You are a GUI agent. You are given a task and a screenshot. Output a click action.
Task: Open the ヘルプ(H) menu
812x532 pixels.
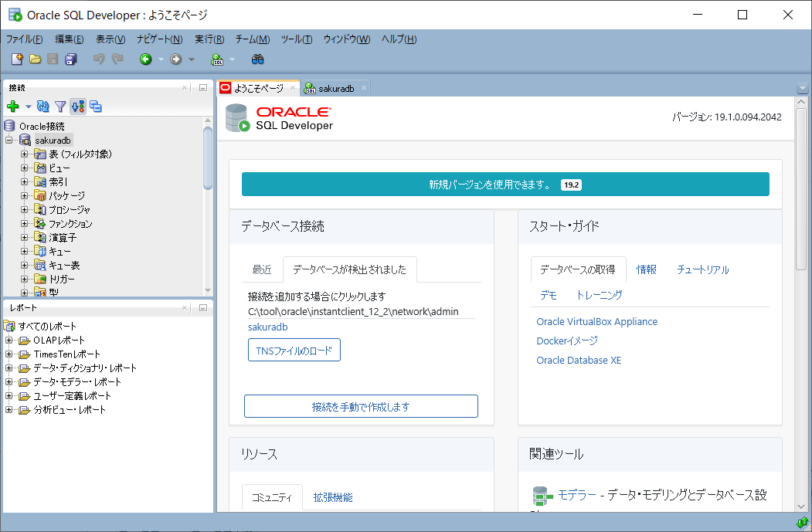[399, 39]
